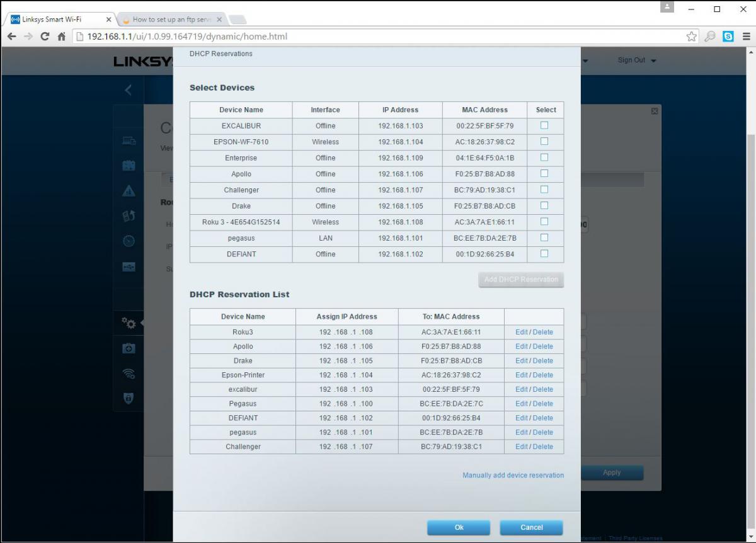Select the pegasus LAN device checkbox
Viewport: 756px width, 543px height.
[544, 237]
